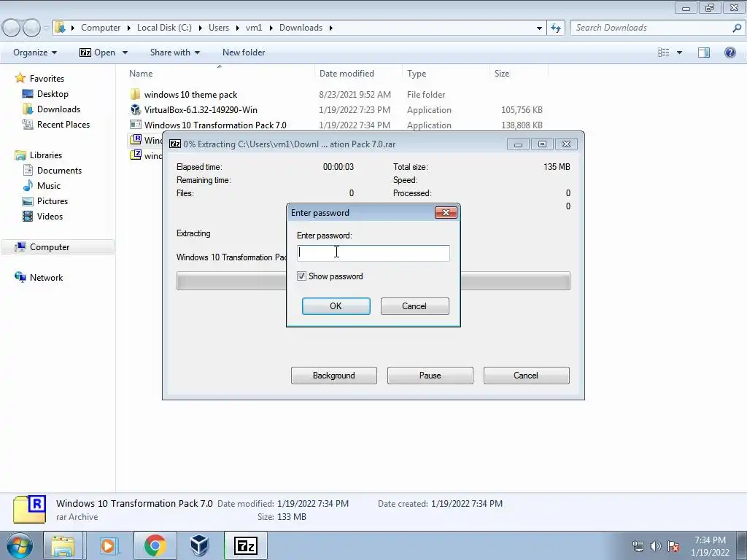Viewport: 747px width, 560px height.
Task: Open Network in navigation pane
Action: point(46,278)
